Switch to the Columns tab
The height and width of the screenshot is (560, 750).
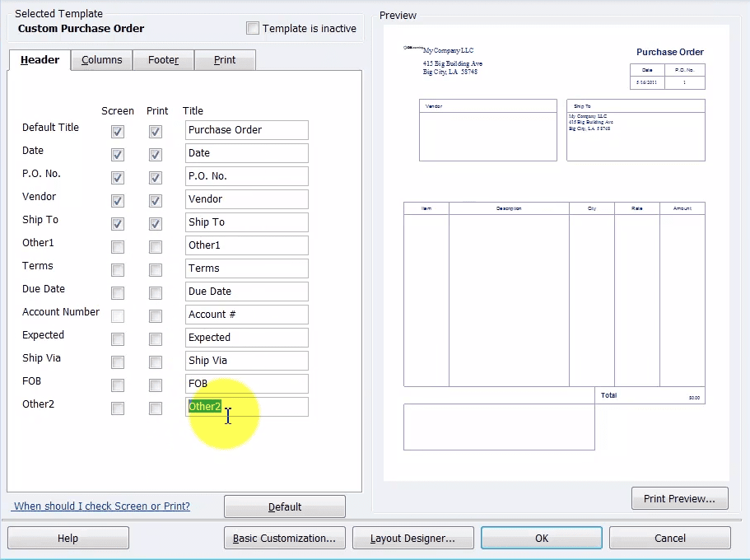pos(102,60)
